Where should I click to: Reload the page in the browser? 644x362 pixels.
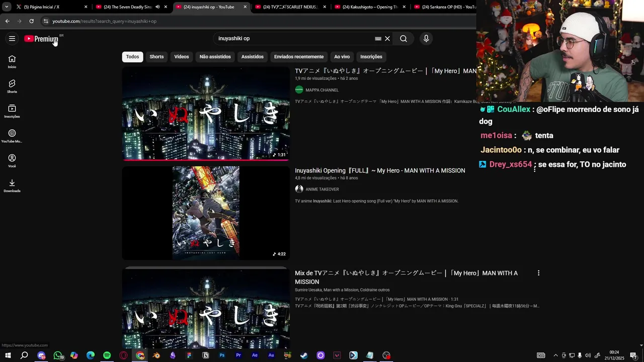pyautogui.click(x=31, y=21)
